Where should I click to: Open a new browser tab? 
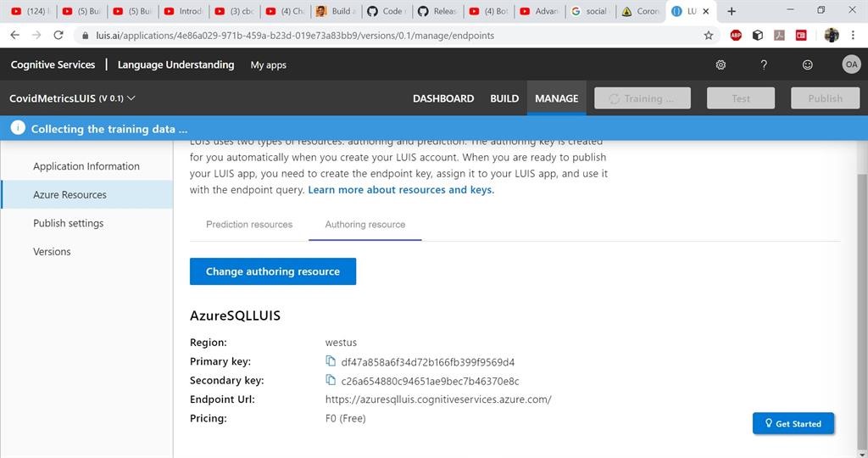[732, 11]
